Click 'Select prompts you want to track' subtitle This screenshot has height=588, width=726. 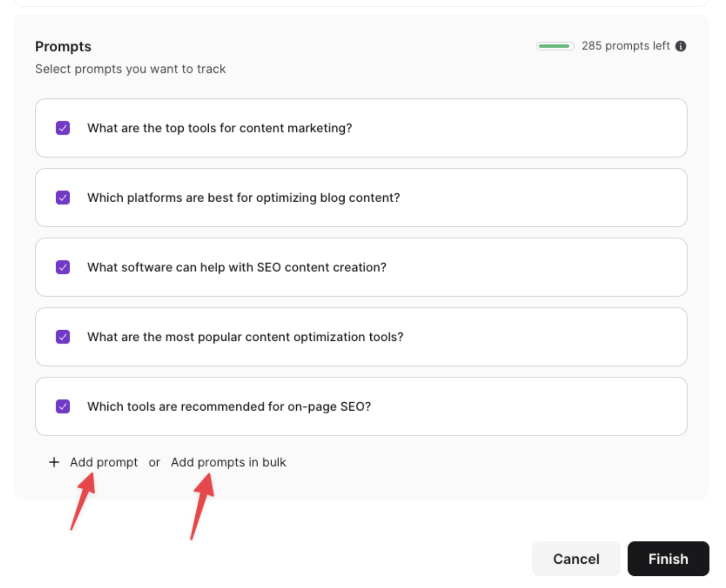tap(131, 69)
